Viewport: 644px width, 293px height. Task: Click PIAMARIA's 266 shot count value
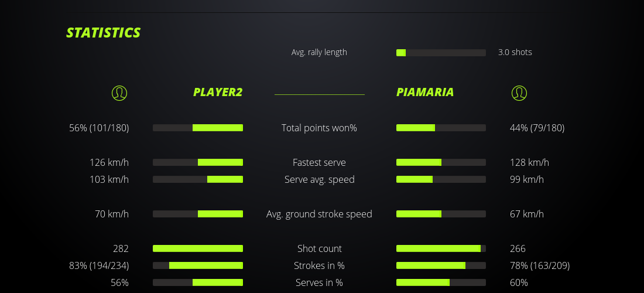518,248
